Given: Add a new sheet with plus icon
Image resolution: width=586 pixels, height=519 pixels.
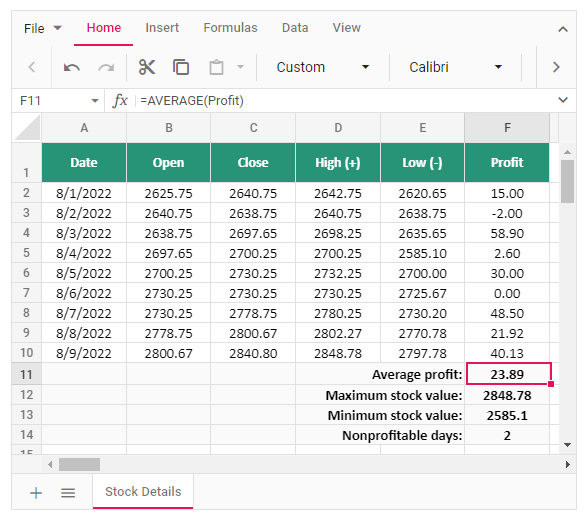Looking at the screenshot, I should click(x=36, y=493).
